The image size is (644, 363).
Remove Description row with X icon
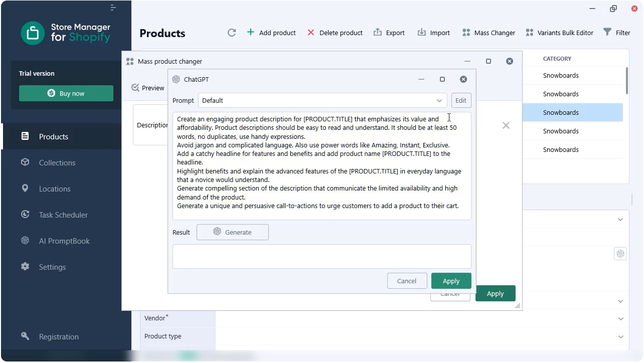click(x=506, y=125)
